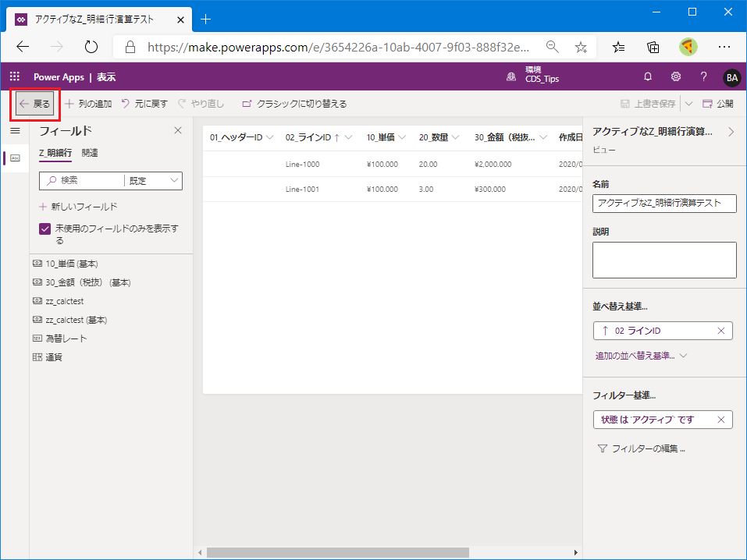
Task: Click the environment icon next to CDS_Tips
Action: [511, 76]
